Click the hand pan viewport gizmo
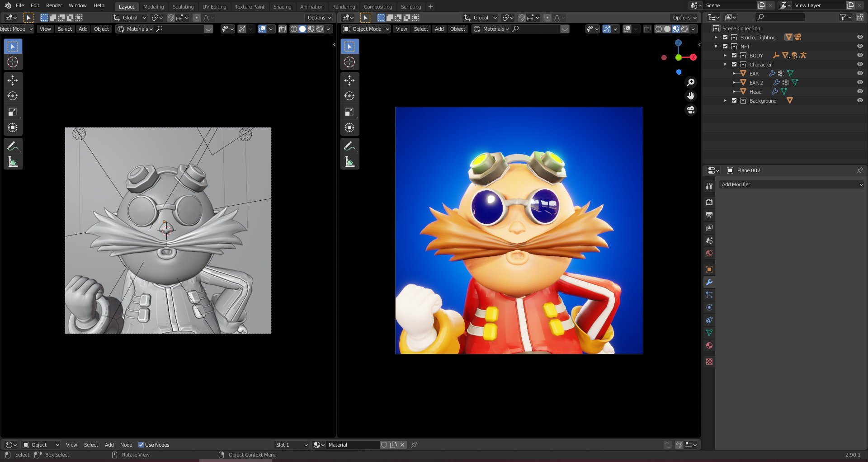The height and width of the screenshot is (462, 868). [x=691, y=96]
